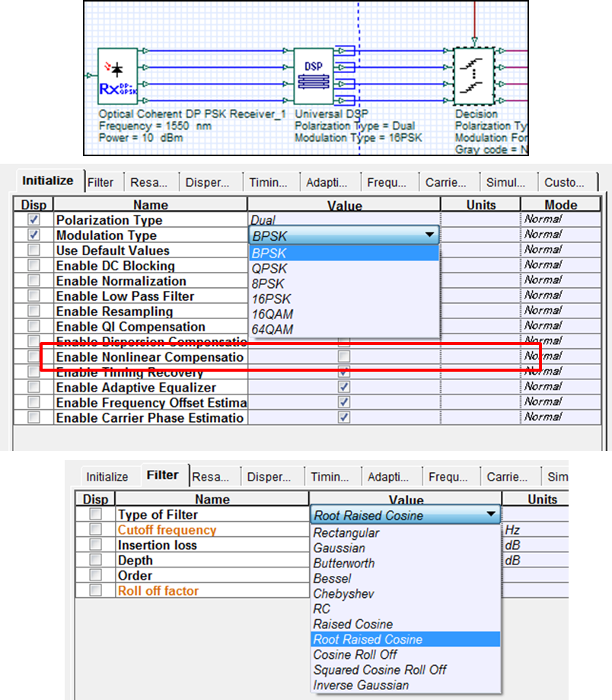Switch to the Carrie... tab

pos(449,182)
